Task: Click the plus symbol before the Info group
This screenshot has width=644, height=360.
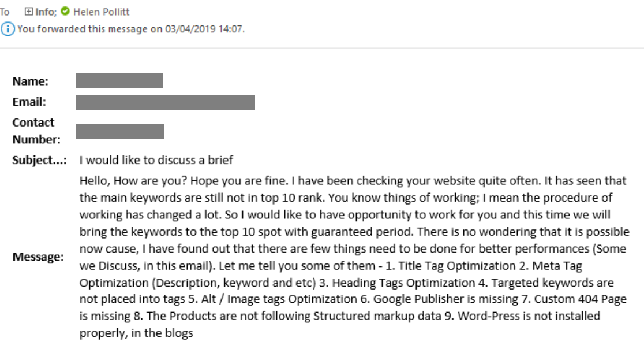Action: tap(29, 11)
